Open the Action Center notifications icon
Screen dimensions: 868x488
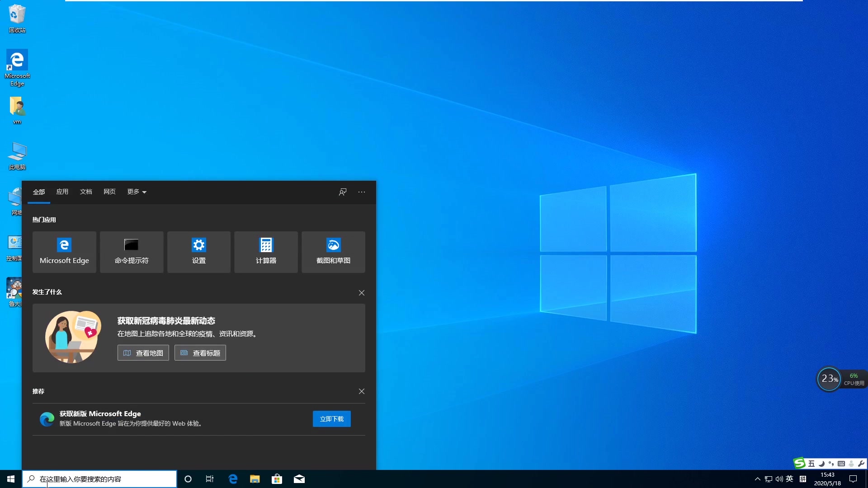coord(853,479)
